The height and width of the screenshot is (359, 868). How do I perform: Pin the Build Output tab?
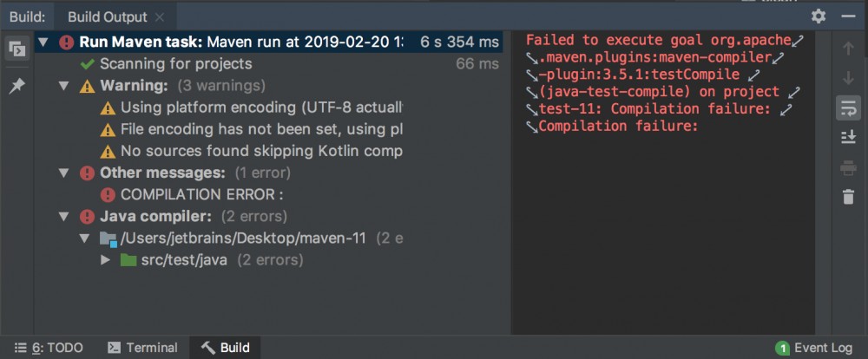coord(16,86)
